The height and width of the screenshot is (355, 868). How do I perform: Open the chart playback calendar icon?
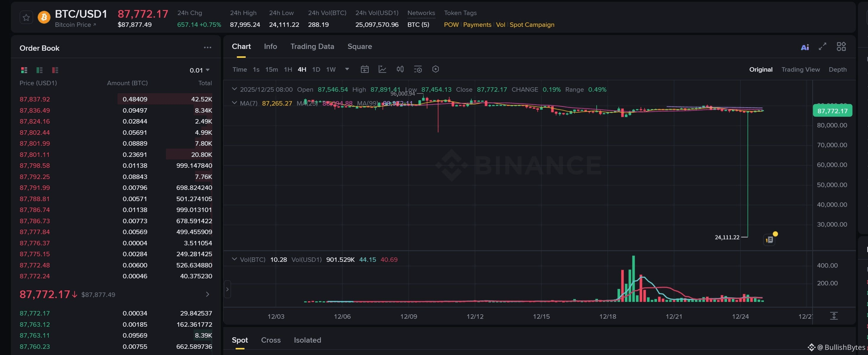365,69
